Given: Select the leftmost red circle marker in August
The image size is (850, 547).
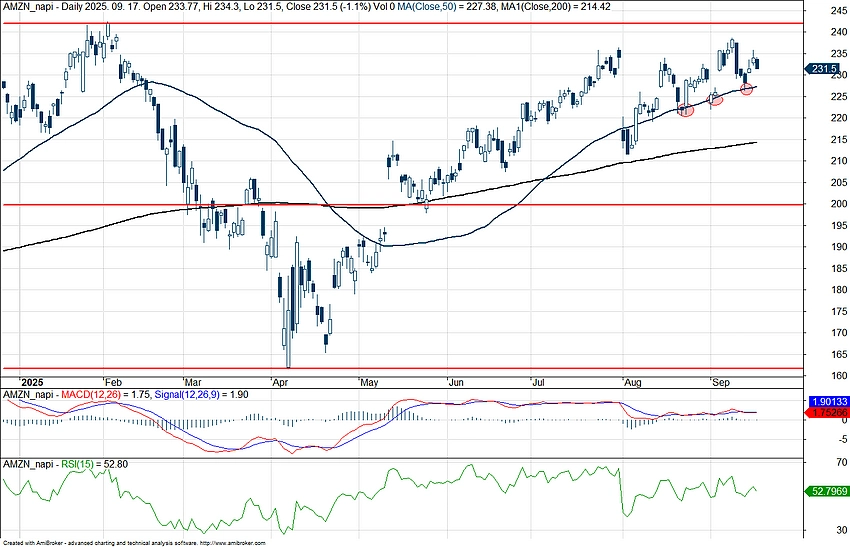Looking at the screenshot, I should [686, 110].
